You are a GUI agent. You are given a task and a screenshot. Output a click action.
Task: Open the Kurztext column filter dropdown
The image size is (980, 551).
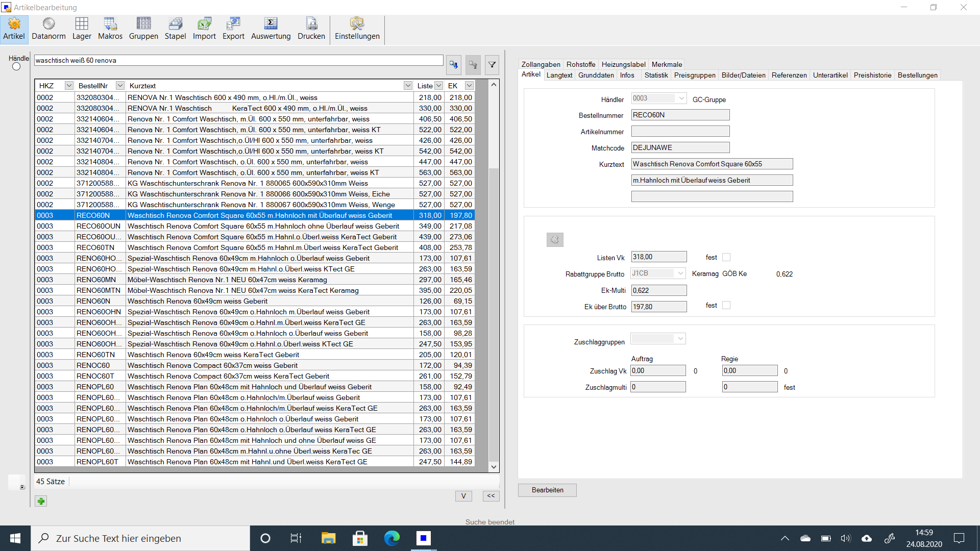pyautogui.click(x=408, y=86)
